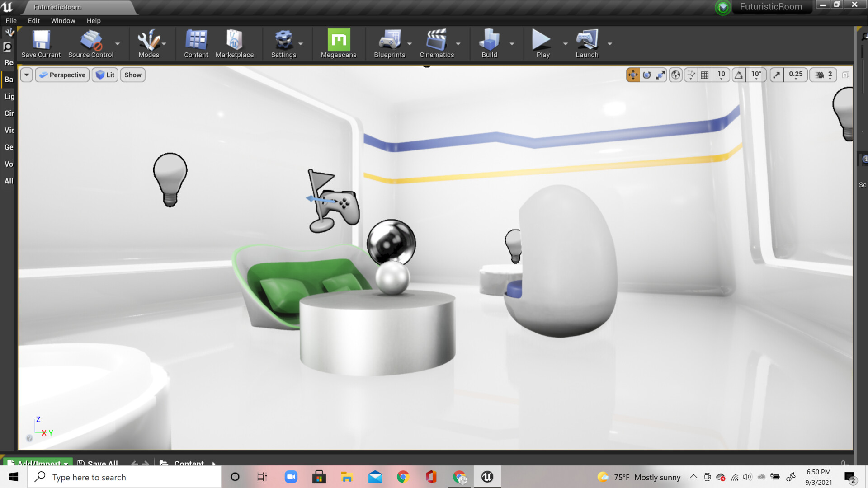The height and width of the screenshot is (488, 868).
Task: Click the Windows taskbar search box
Action: point(124,477)
